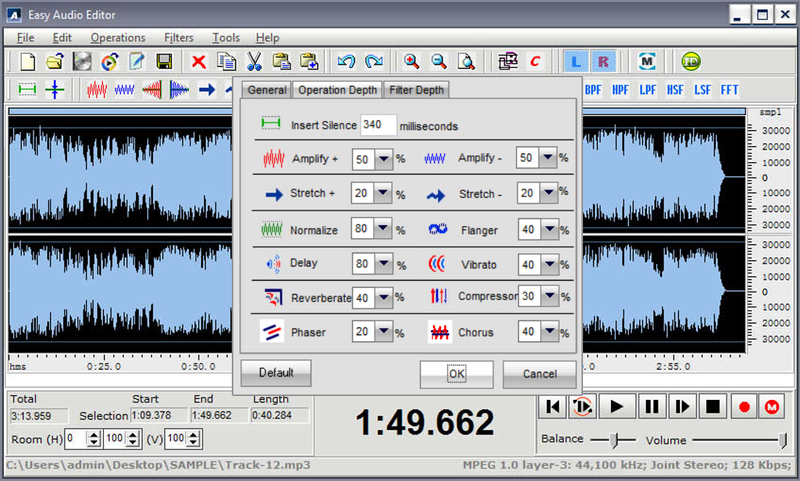Image resolution: width=800 pixels, height=481 pixels.
Task: Click the blue crosshair trim icon
Action: tap(55, 90)
